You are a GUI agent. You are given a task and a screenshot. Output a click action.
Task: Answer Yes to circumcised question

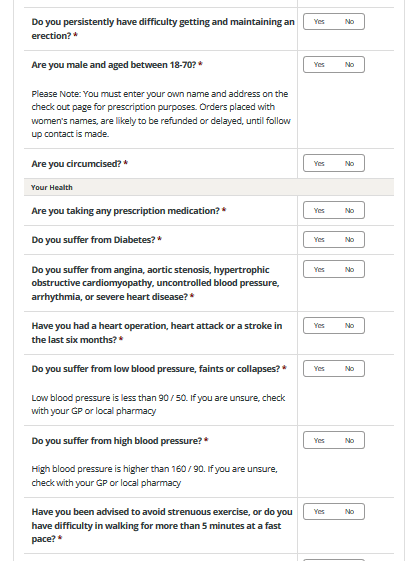[319, 164]
